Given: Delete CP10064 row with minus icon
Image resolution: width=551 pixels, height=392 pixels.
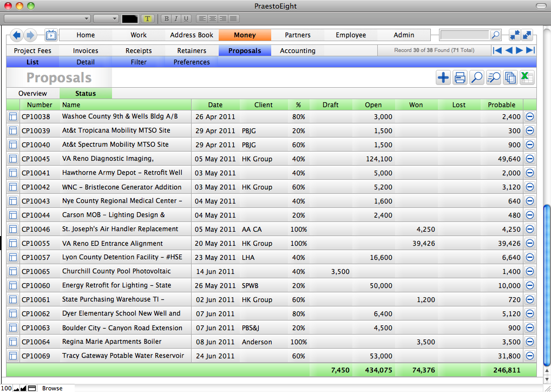Looking at the screenshot, I should 530,341.
